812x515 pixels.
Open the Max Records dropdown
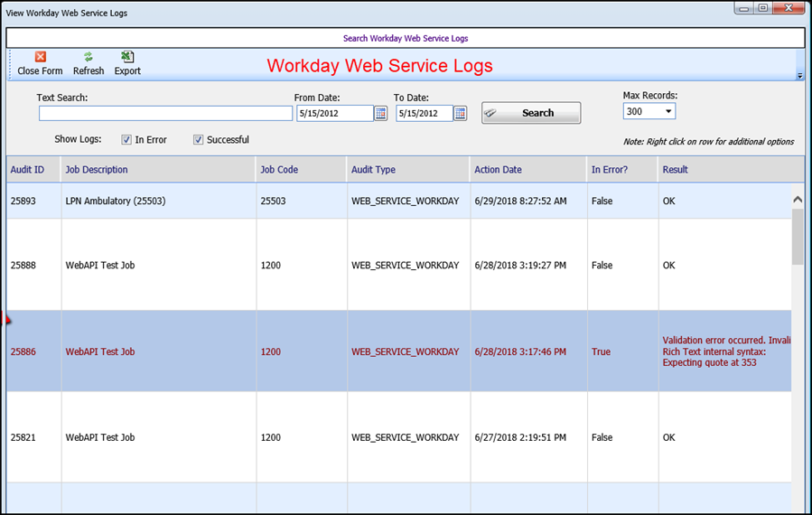668,111
